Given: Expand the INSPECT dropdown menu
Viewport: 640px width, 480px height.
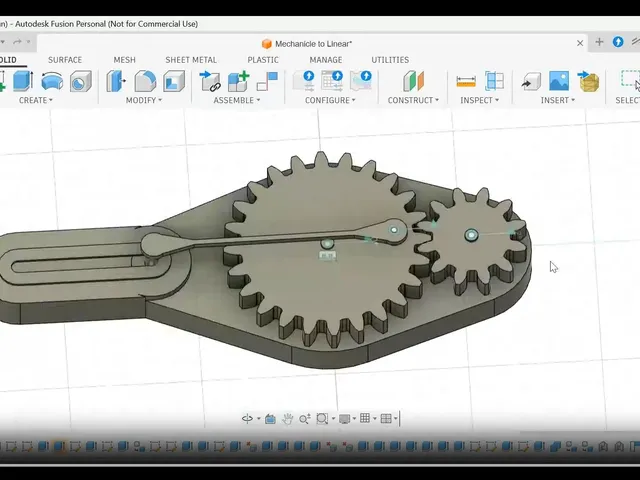Looking at the screenshot, I should click(480, 100).
